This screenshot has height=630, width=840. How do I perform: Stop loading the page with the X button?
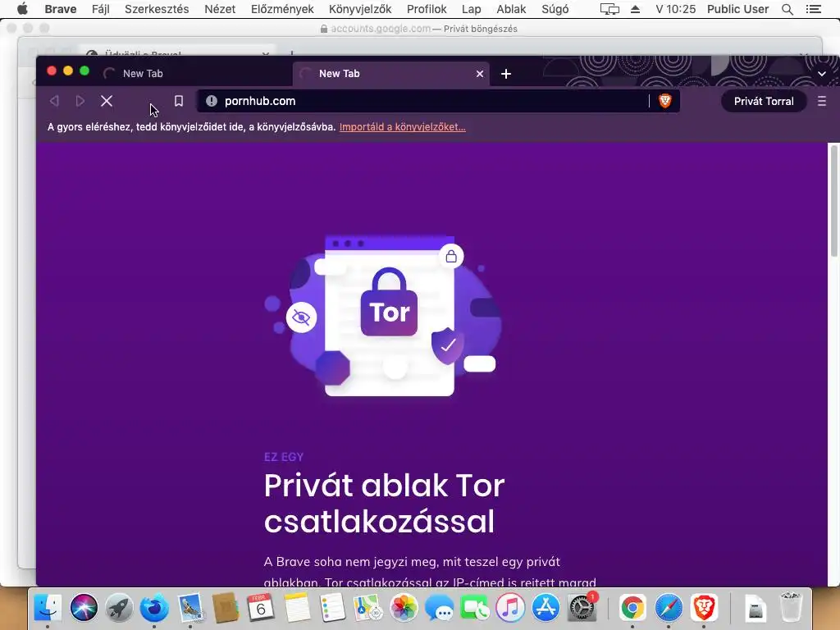107,101
